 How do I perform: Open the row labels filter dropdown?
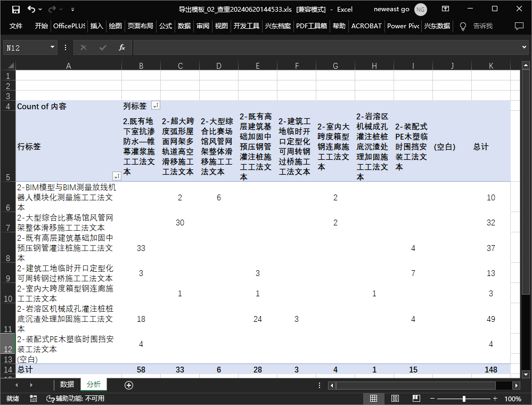[x=116, y=176]
